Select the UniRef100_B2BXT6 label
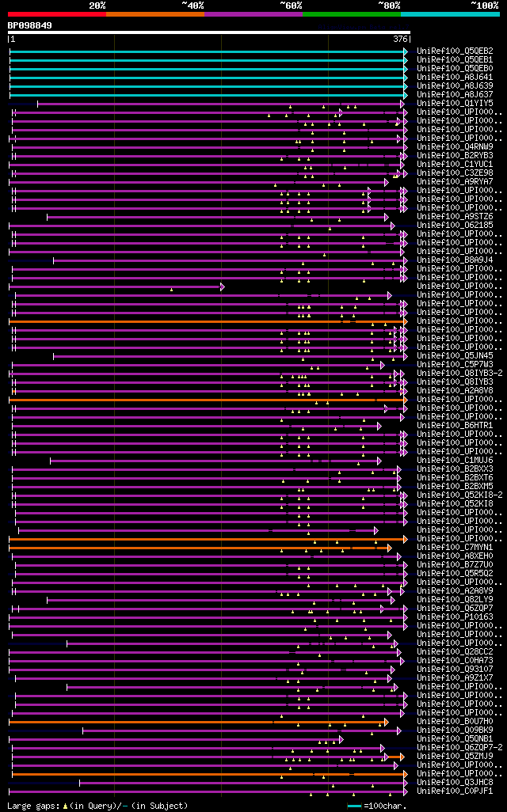This screenshot has height=812, width=507. [x=455, y=477]
